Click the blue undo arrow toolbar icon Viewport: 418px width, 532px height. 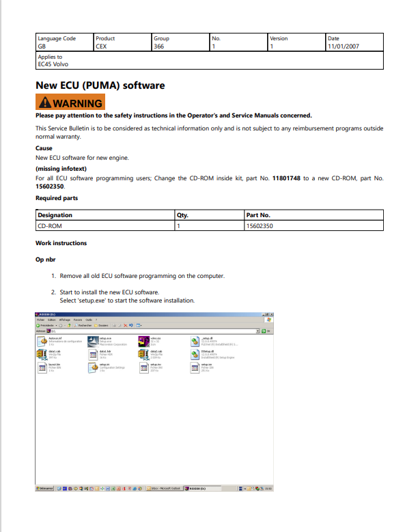pyautogui.click(x=131, y=325)
